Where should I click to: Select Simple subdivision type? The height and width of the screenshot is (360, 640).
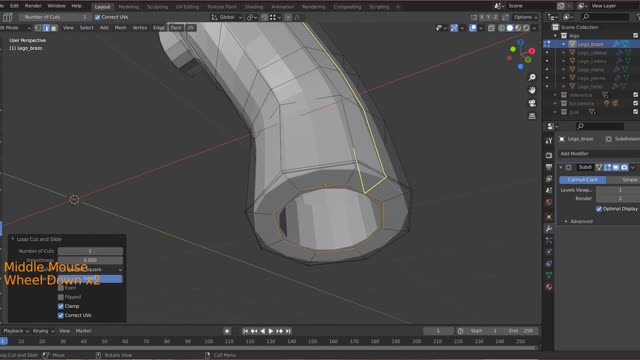(x=623, y=180)
